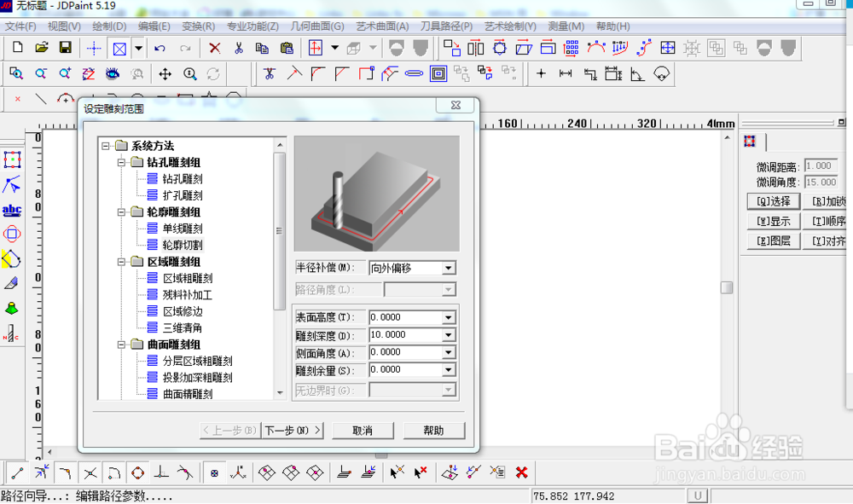This screenshot has height=504, width=853.
Task: Select 单线雕刻 in the method tree
Action: point(183,229)
